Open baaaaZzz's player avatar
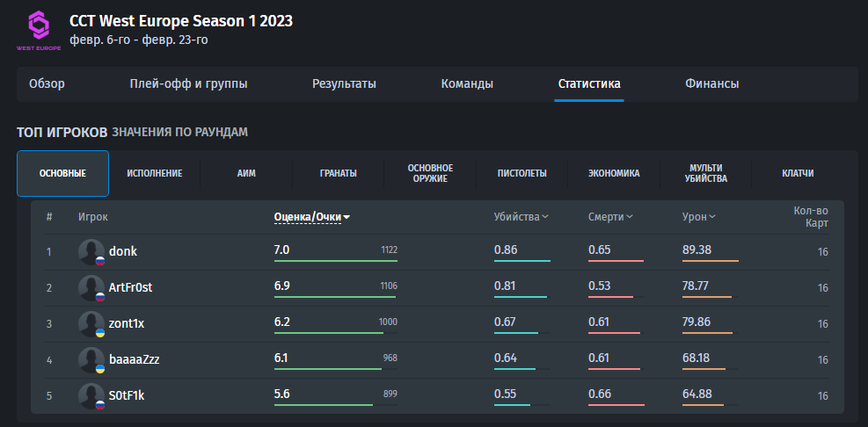The width and height of the screenshot is (868, 427). coord(91,360)
